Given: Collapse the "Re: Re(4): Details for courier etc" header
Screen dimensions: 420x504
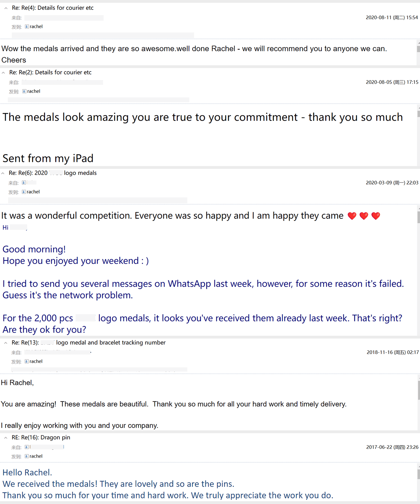Looking at the screenshot, I should click(x=6, y=8).
